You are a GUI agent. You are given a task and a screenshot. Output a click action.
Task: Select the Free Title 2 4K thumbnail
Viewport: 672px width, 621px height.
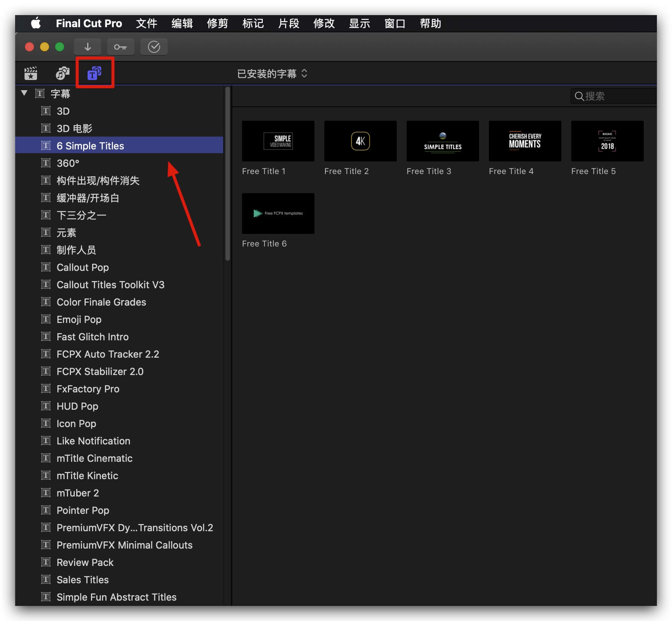point(361,141)
